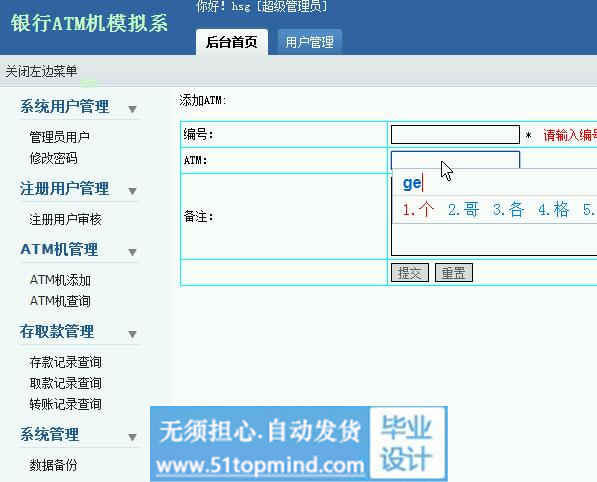Open the ATM机添加 menu item
This screenshot has height=482, width=597.
pos(60,280)
